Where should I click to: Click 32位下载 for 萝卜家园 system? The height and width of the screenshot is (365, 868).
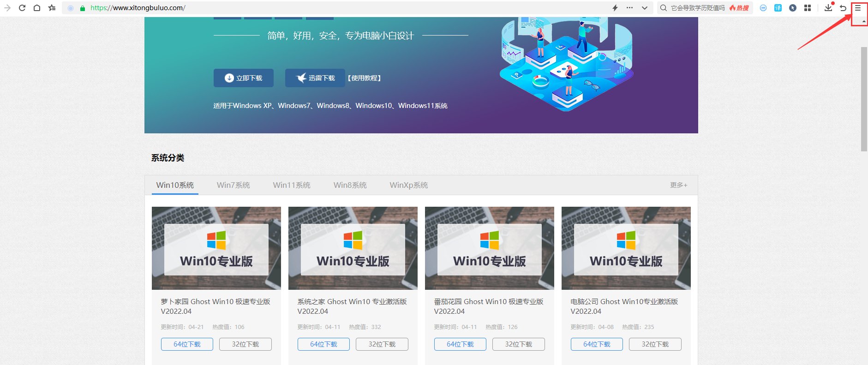tap(245, 344)
